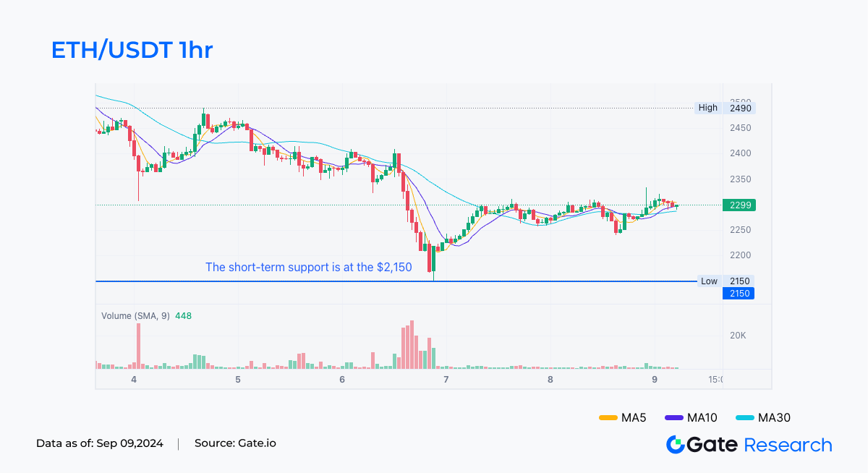
Task: Click the cyan MA30 legend swatch
Action: tap(744, 418)
